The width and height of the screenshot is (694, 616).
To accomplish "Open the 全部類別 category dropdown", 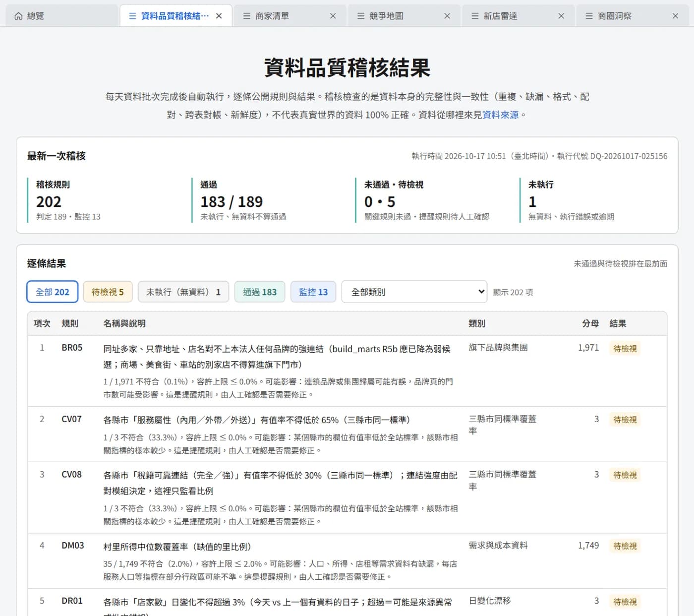I will pyautogui.click(x=414, y=292).
